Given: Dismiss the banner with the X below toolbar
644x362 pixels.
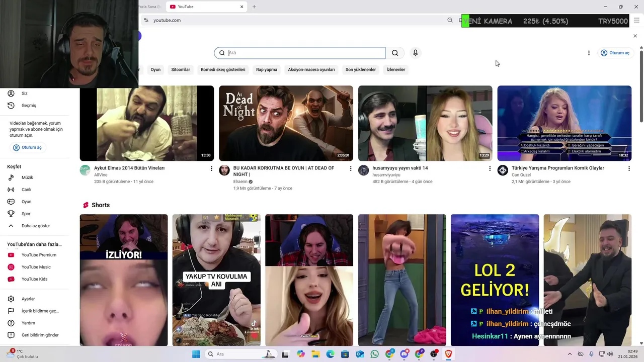Looking at the screenshot, I should coord(635,36).
